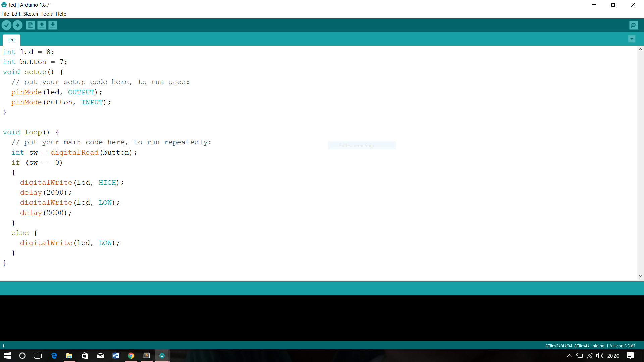Click the Upload arrow icon
The height and width of the screenshot is (362, 644).
tap(17, 25)
